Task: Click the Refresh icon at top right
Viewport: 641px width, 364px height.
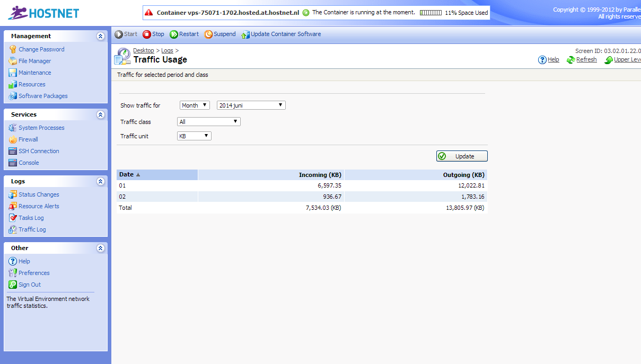Action: pyautogui.click(x=570, y=60)
